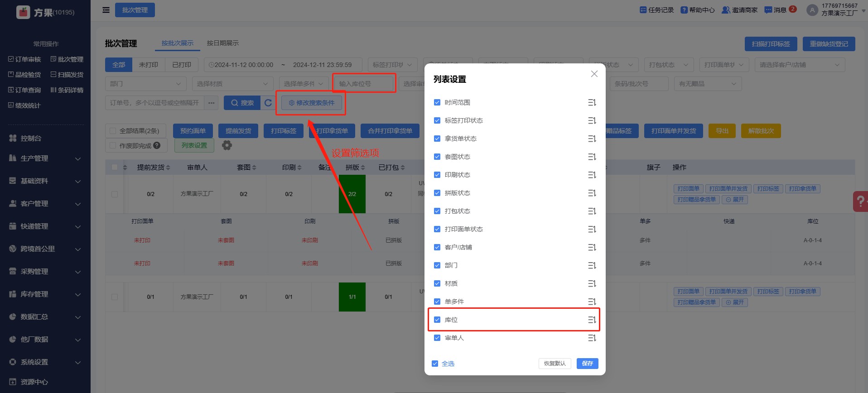Click the 条码/批次号 input field
Screen dimensions: 868x393
(x=639, y=84)
